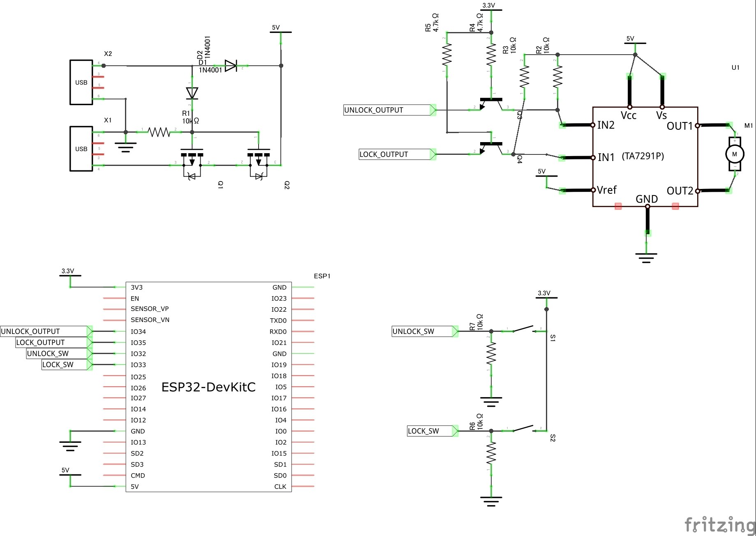Click the R5 4.7kΩ resistor
Screen dimensions: 756x536
point(447,55)
